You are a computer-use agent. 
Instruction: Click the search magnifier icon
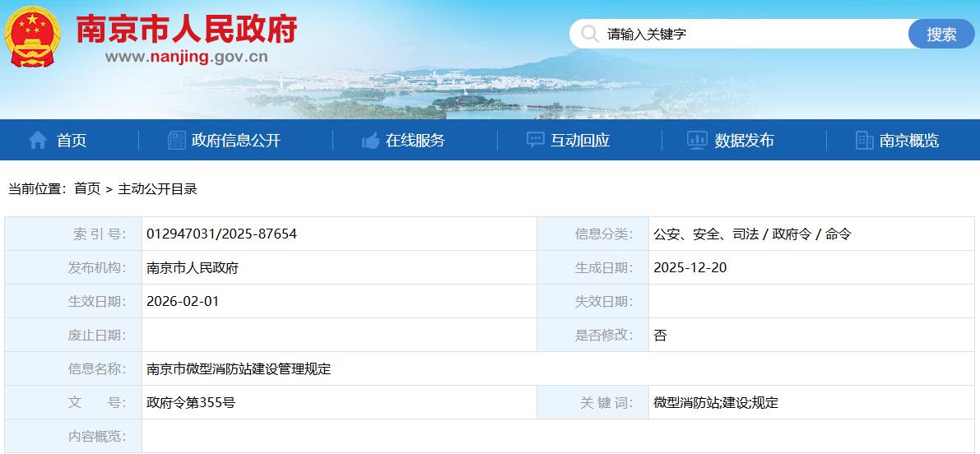(x=589, y=34)
